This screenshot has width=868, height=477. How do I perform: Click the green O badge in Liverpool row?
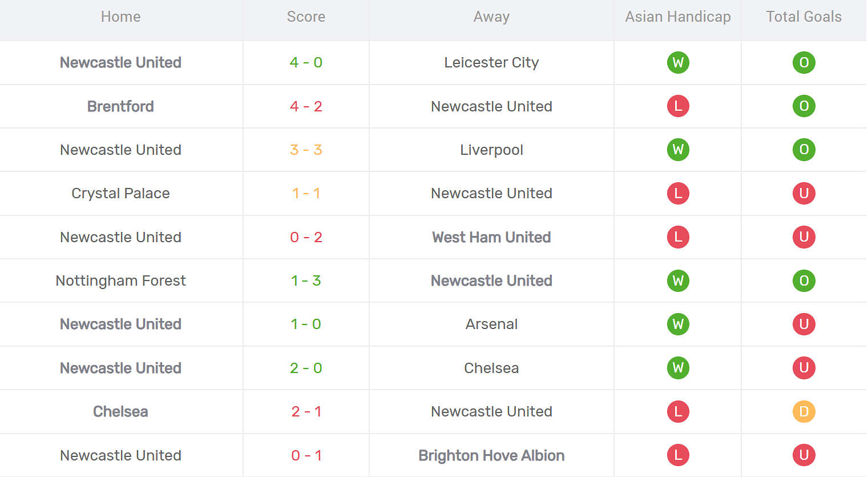pos(804,150)
